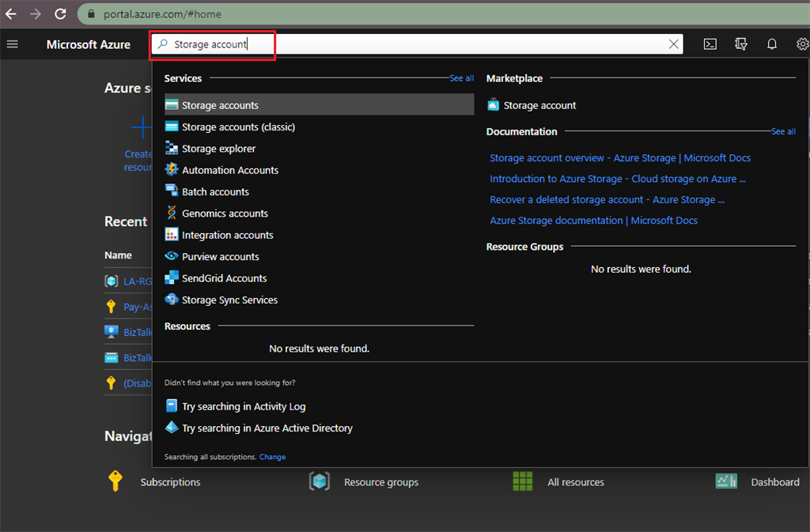Open Storage Sync Services result
Image resolution: width=810 pixels, height=532 pixels.
coord(229,300)
